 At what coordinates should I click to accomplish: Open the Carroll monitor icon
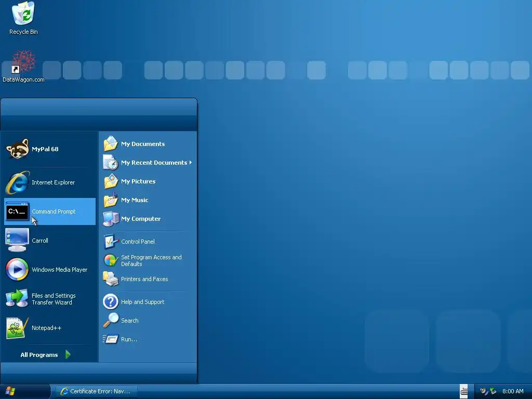pos(17,240)
